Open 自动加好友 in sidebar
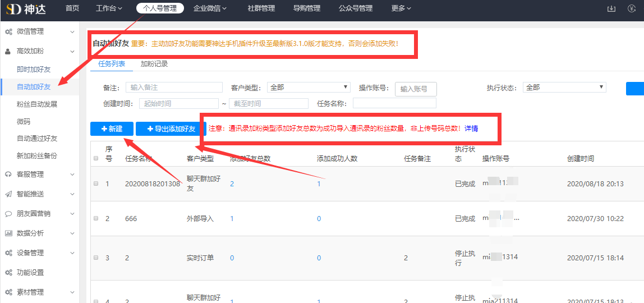Screen dimensions: 644x303 [x=34, y=86]
